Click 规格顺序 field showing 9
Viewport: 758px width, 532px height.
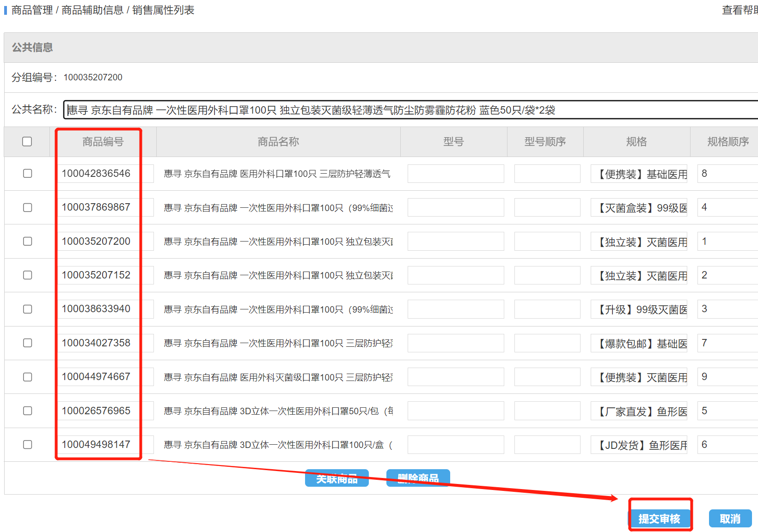(727, 377)
